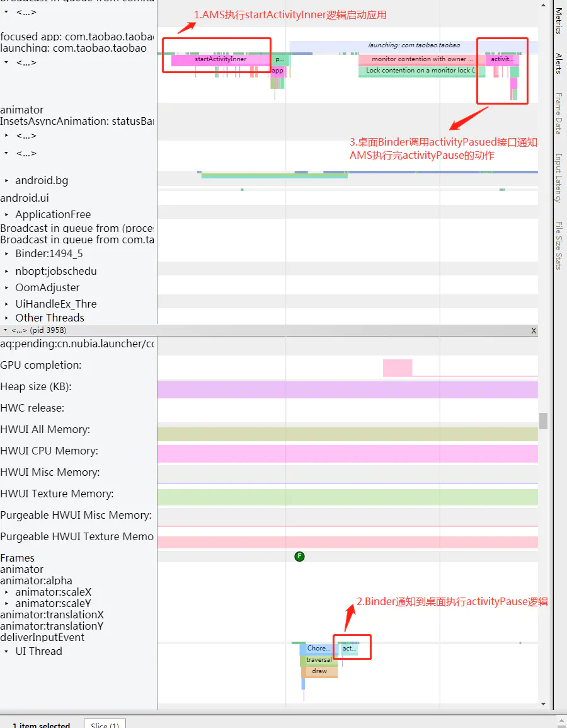Select the monitor contention with owner slice
567x728 pixels.
[x=421, y=59]
